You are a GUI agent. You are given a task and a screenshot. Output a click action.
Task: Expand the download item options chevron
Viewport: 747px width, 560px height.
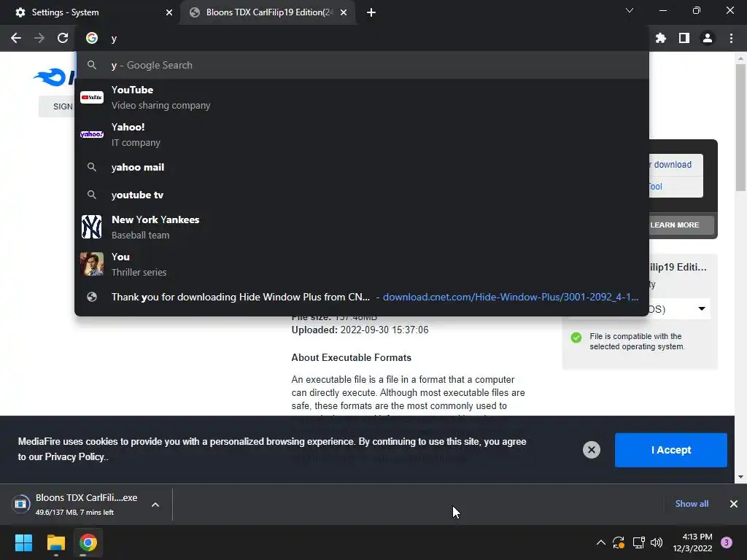pyautogui.click(x=155, y=505)
